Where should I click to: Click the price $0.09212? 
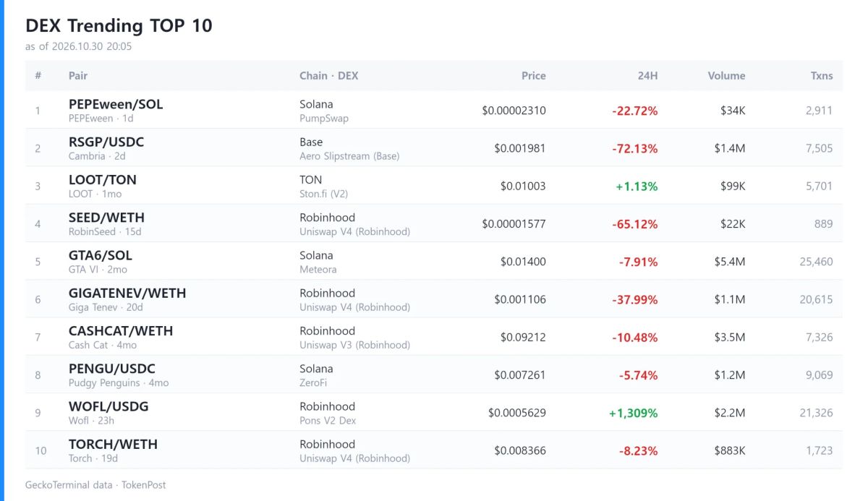524,338
